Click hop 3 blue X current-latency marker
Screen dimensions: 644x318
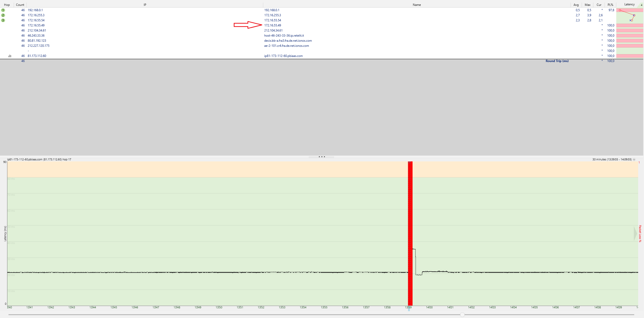tap(630, 20)
